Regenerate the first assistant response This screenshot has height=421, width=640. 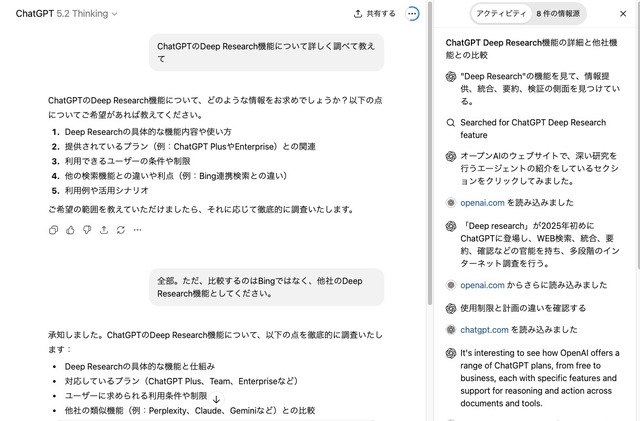(121, 230)
